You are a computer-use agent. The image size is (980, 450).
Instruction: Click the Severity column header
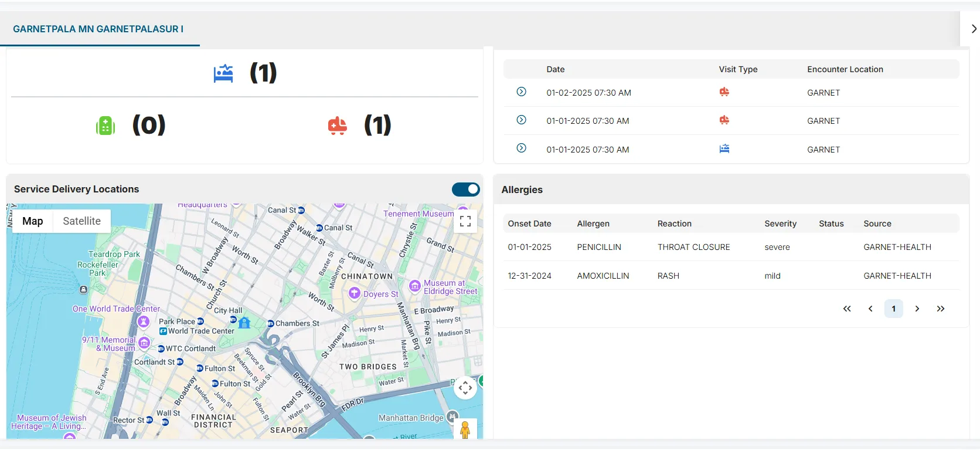click(781, 224)
